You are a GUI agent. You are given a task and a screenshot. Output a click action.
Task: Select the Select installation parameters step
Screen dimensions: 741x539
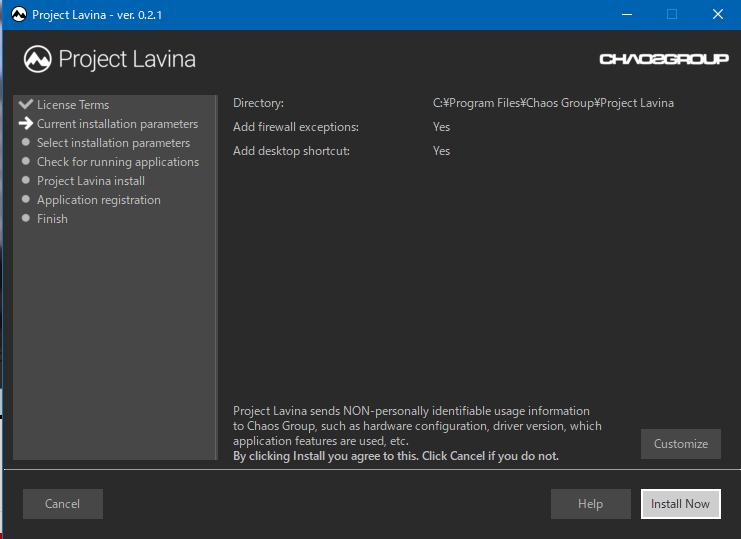tap(113, 143)
